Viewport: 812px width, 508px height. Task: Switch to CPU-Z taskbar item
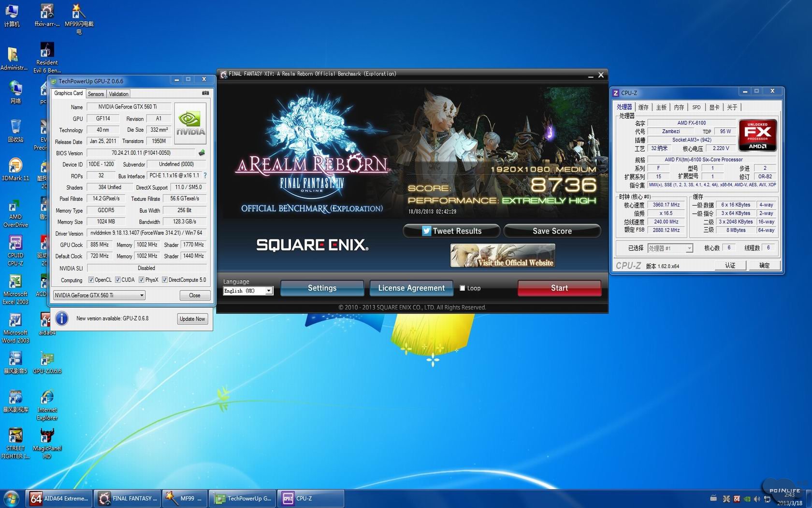[x=311, y=498]
